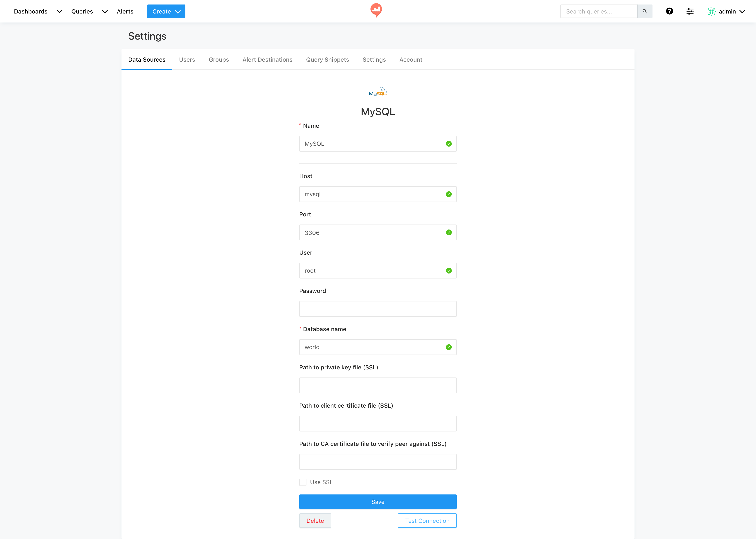This screenshot has width=756, height=539.
Task: Click the search magnifier icon
Action: tap(644, 11)
